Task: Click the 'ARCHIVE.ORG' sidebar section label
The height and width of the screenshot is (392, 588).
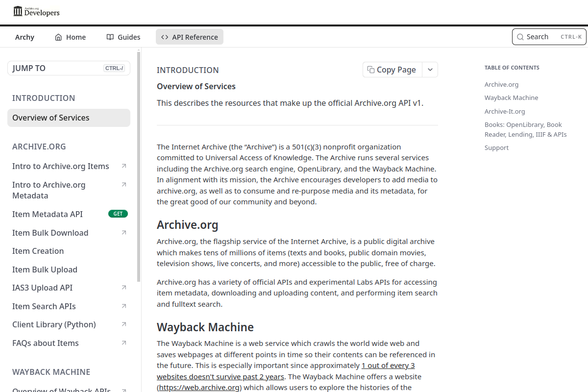Action: point(39,147)
